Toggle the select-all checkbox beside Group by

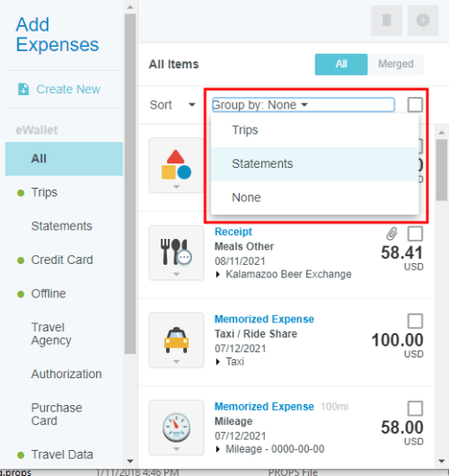click(x=415, y=105)
